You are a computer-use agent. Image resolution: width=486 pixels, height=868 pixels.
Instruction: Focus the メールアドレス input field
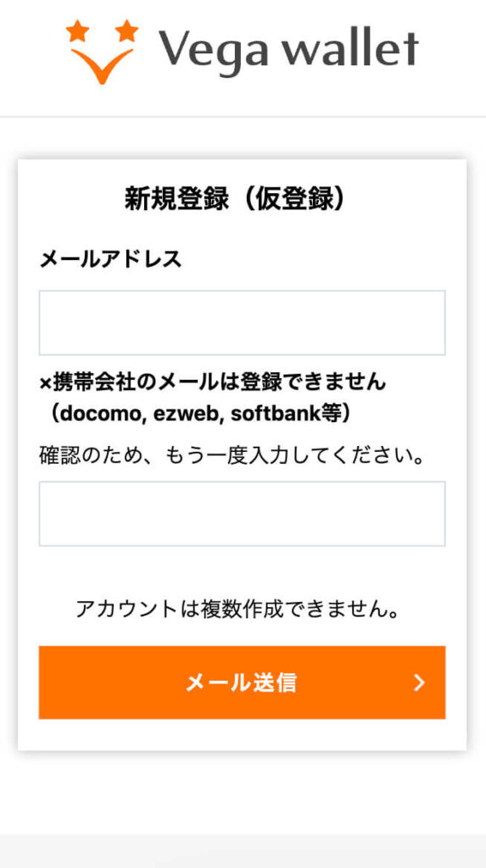(x=243, y=323)
